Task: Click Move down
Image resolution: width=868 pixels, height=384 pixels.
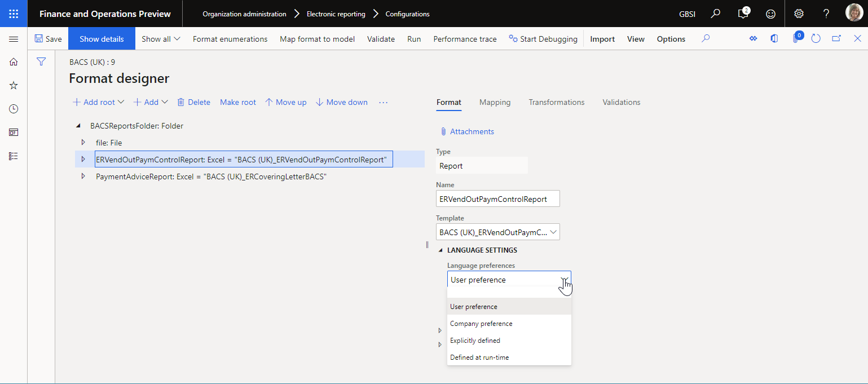Action: (x=342, y=102)
